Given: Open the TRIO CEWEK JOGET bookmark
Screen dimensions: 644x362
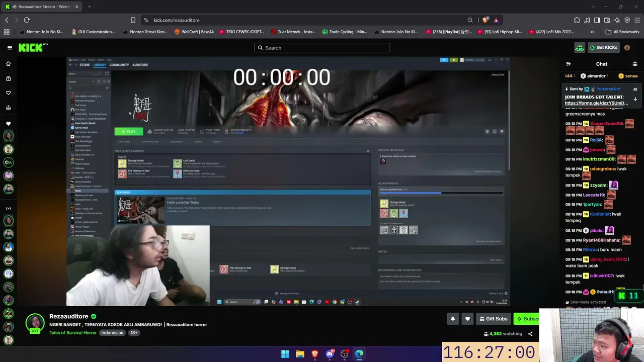Looking at the screenshot, I should (x=242, y=32).
